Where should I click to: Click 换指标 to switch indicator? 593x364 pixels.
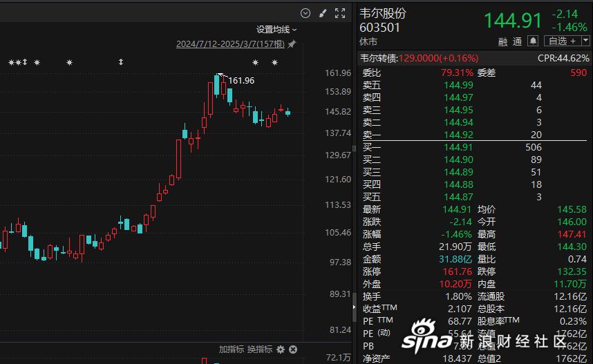pyautogui.click(x=259, y=349)
